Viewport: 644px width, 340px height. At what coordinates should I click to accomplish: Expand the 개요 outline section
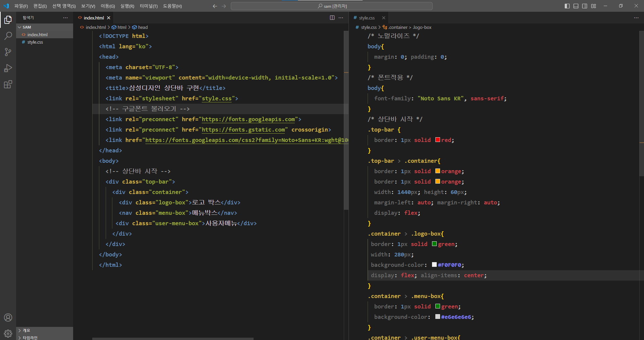[x=45, y=330]
